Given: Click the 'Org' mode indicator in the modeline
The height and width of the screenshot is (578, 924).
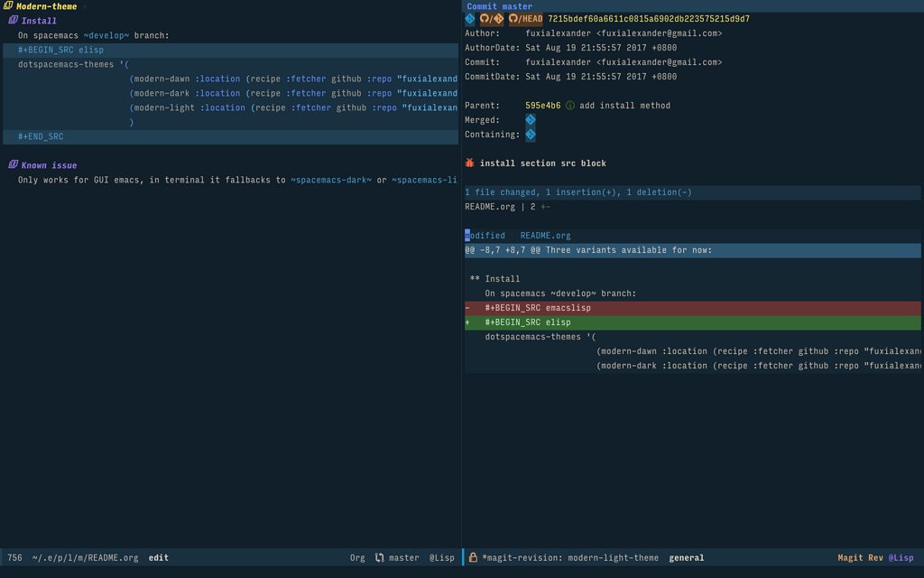Looking at the screenshot, I should pyautogui.click(x=357, y=557).
